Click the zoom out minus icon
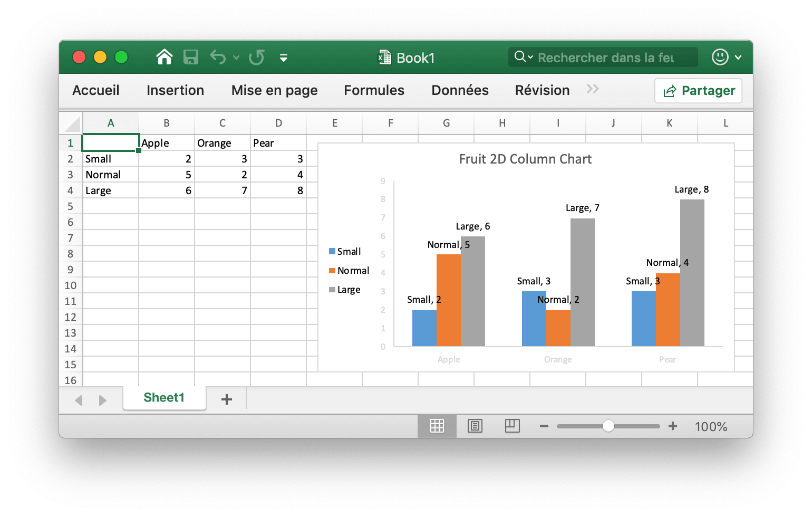The height and width of the screenshot is (516, 812). click(544, 426)
